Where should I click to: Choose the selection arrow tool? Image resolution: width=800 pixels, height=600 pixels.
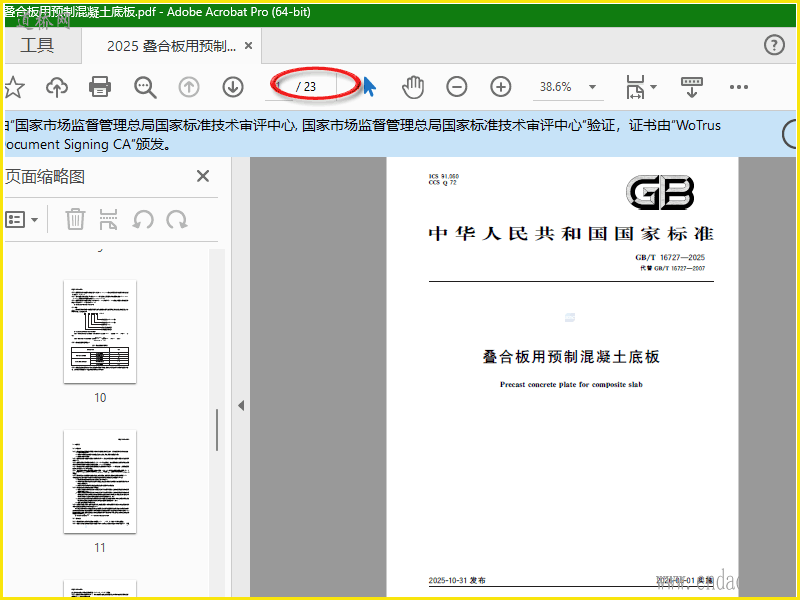pos(370,87)
